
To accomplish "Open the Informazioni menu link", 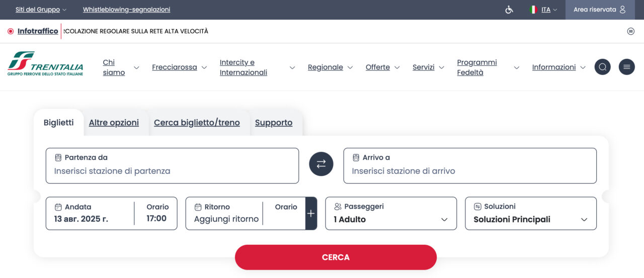I will pos(554,67).
